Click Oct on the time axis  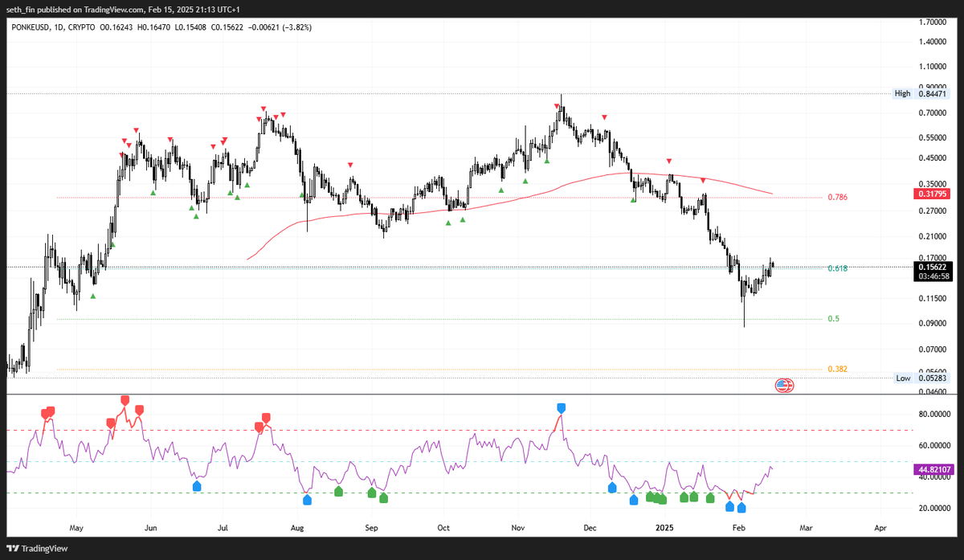point(443,529)
